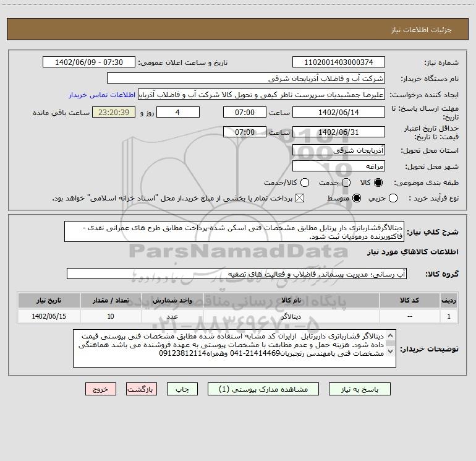The height and width of the screenshot is (461, 476).
Task: Select the 'کالا/خدمت' radio button
Action: coord(305,183)
